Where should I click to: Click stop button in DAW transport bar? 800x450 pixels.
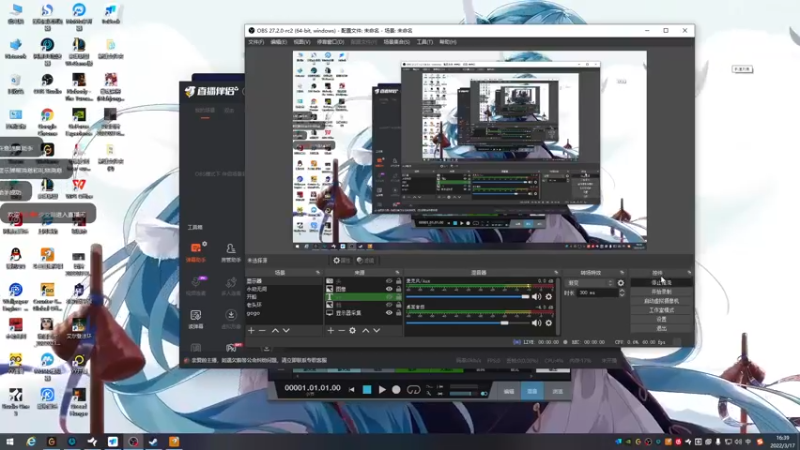coord(367,390)
